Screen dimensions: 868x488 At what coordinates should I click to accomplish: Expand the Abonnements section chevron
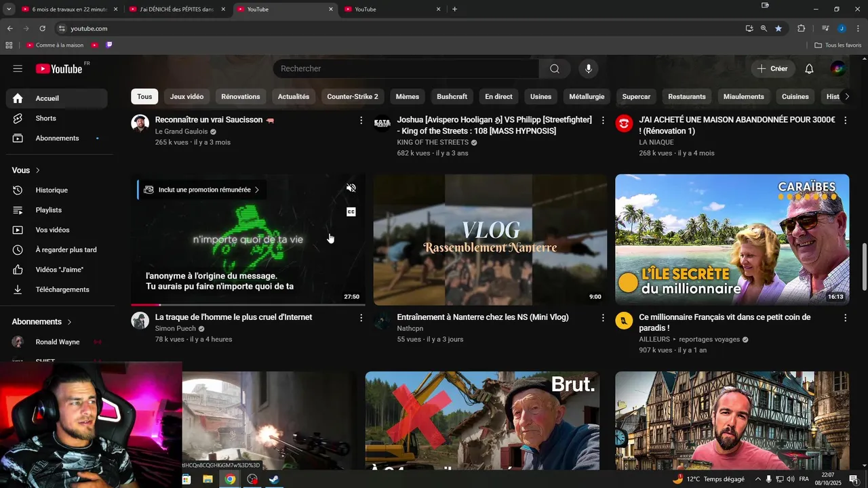click(69, 322)
